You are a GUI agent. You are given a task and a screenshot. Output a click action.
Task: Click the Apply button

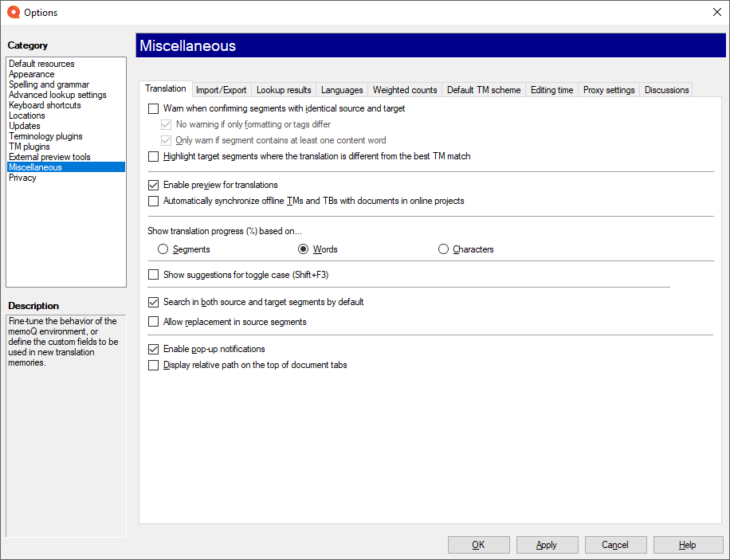point(547,545)
